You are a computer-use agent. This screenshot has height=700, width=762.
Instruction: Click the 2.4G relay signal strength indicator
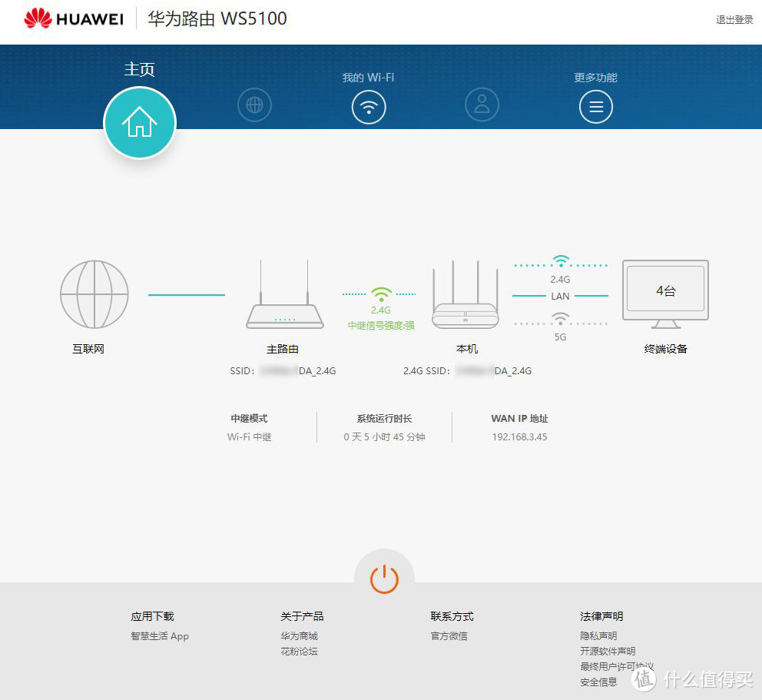point(380,300)
